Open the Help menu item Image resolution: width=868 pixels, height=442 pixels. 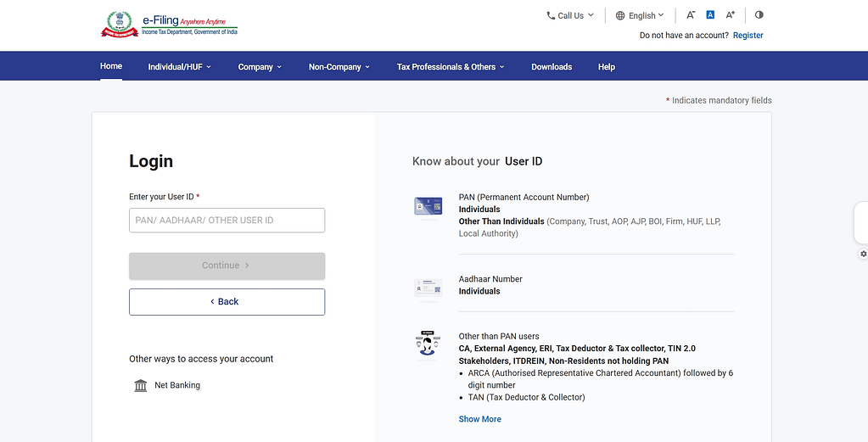click(606, 67)
